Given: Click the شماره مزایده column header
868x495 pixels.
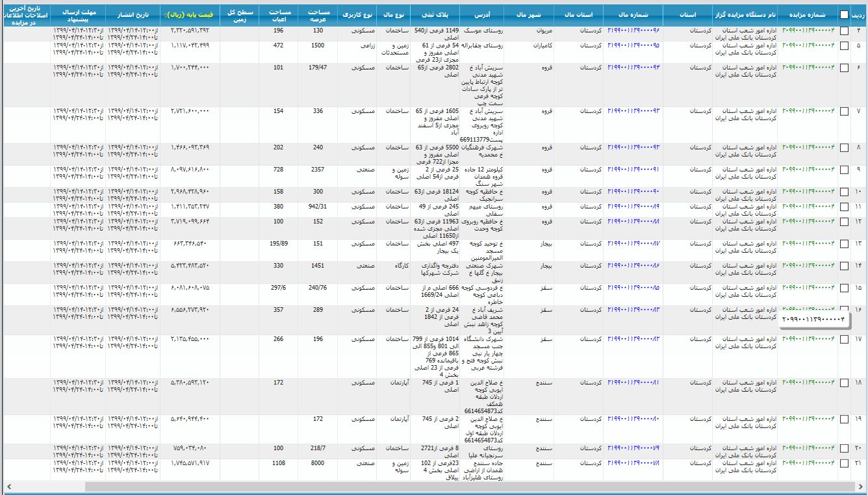Looking at the screenshot, I should click(x=810, y=14).
